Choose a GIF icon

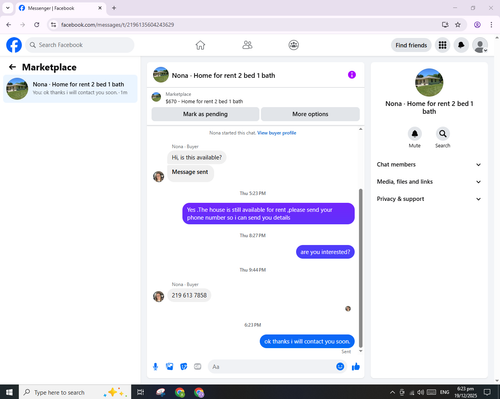click(198, 367)
